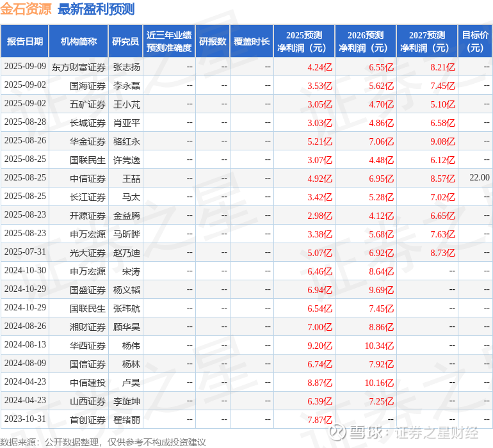493x448 pixels.
Task: Click analyst name 王小芃
Action: click(x=126, y=105)
